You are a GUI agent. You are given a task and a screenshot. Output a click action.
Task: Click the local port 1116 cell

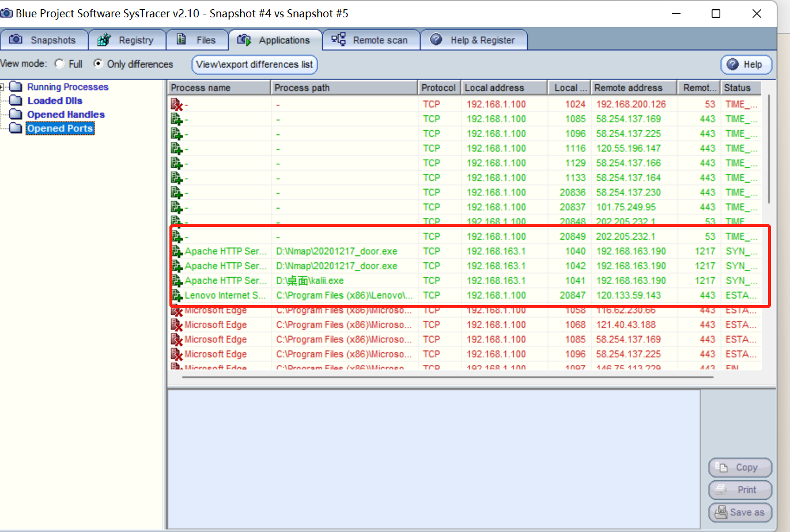pos(575,149)
